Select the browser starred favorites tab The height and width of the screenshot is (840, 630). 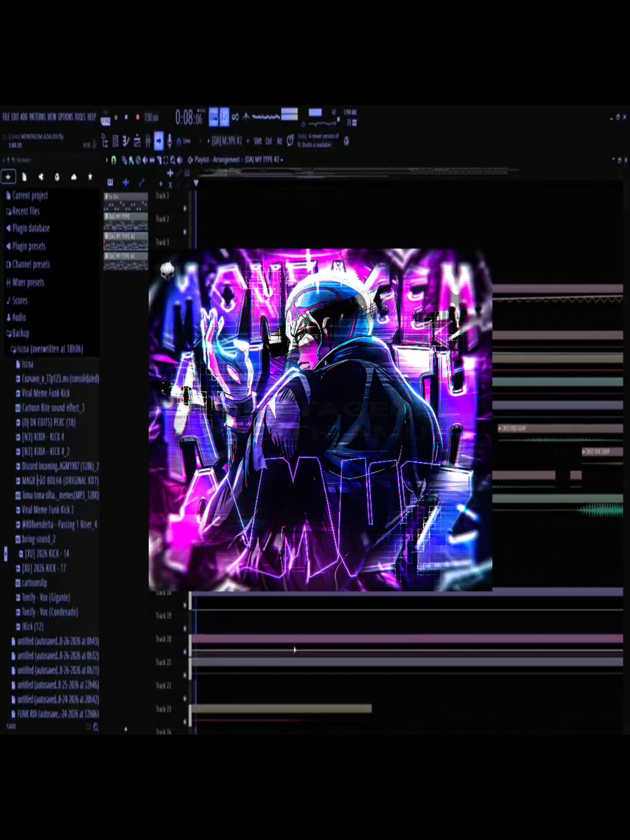pos(90,177)
